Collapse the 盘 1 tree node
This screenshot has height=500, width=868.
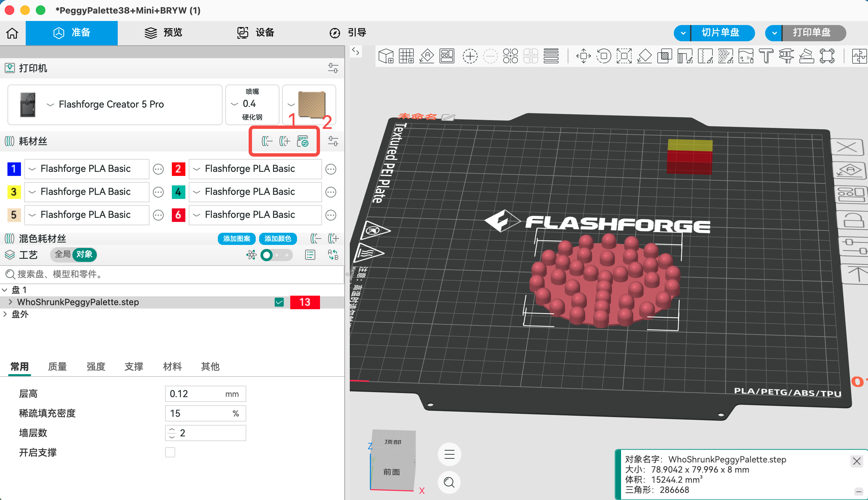pyautogui.click(x=4, y=290)
